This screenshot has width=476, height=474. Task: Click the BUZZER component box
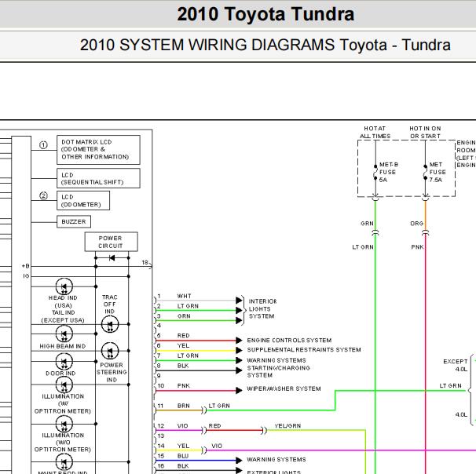coord(74,221)
